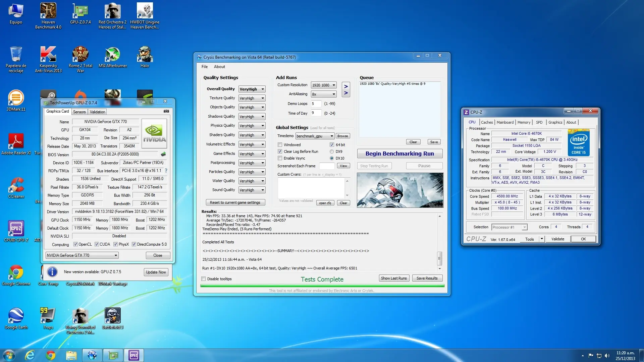Launch CCleaner from the desktop

click(x=16, y=188)
